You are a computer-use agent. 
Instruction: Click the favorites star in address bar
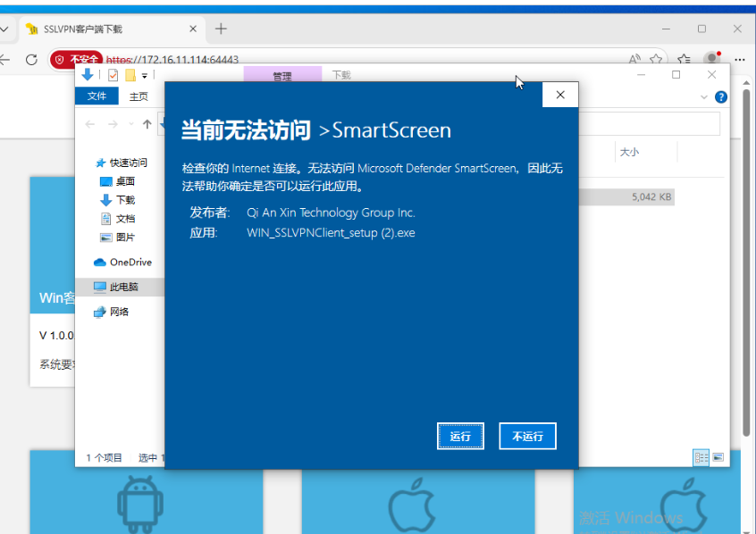tap(656, 59)
